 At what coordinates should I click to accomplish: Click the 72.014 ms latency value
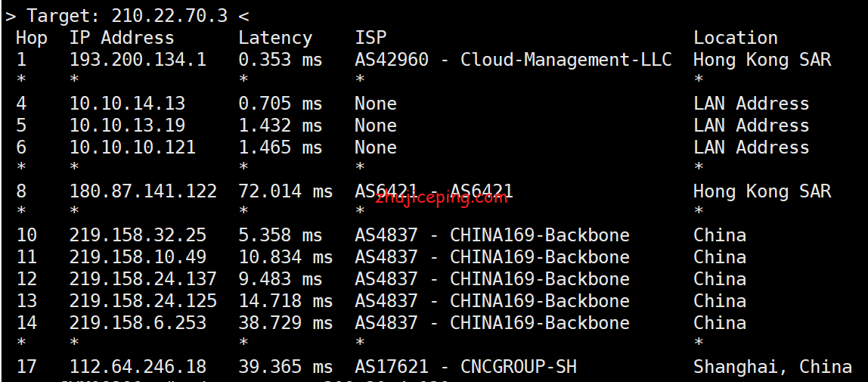click(x=286, y=191)
